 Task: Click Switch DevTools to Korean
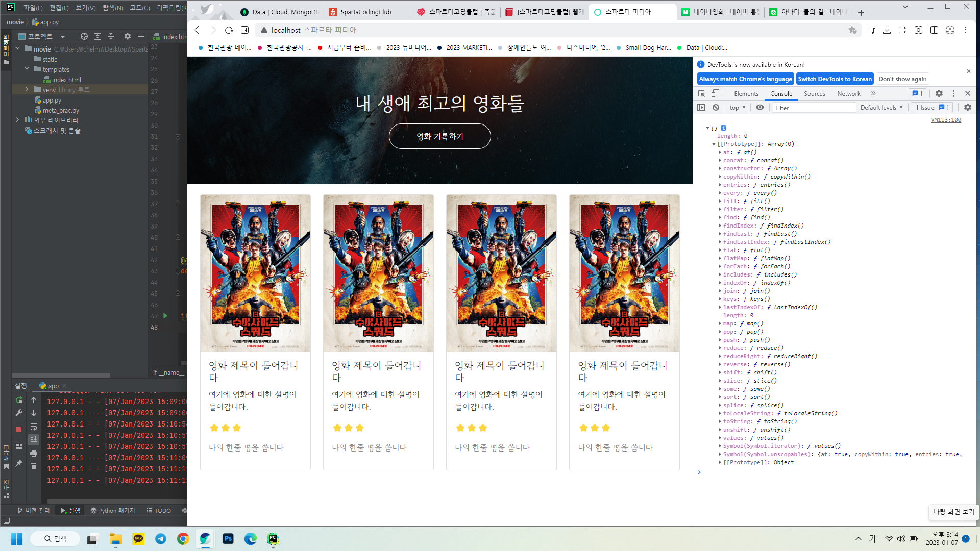tap(835, 79)
